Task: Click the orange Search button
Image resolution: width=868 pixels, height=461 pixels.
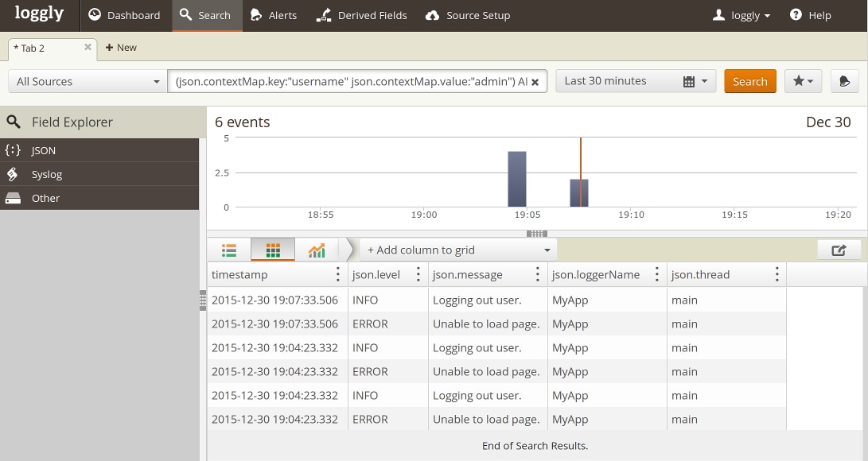Action: 749,81
